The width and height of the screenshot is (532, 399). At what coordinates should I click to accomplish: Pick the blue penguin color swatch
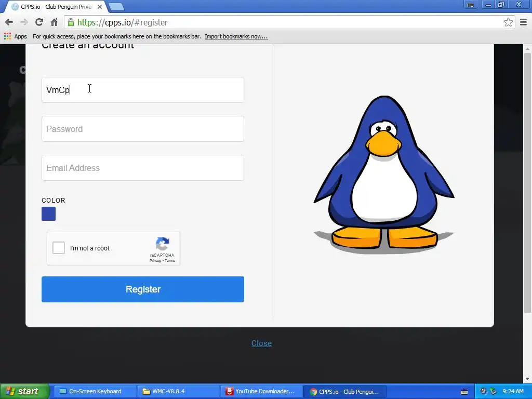[x=48, y=214]
